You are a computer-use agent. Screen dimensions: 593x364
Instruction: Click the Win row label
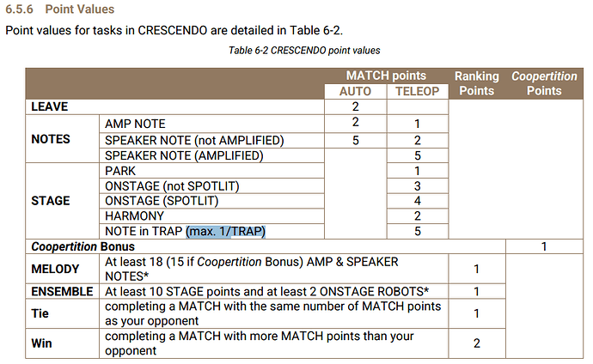click(x=41, y=343)
